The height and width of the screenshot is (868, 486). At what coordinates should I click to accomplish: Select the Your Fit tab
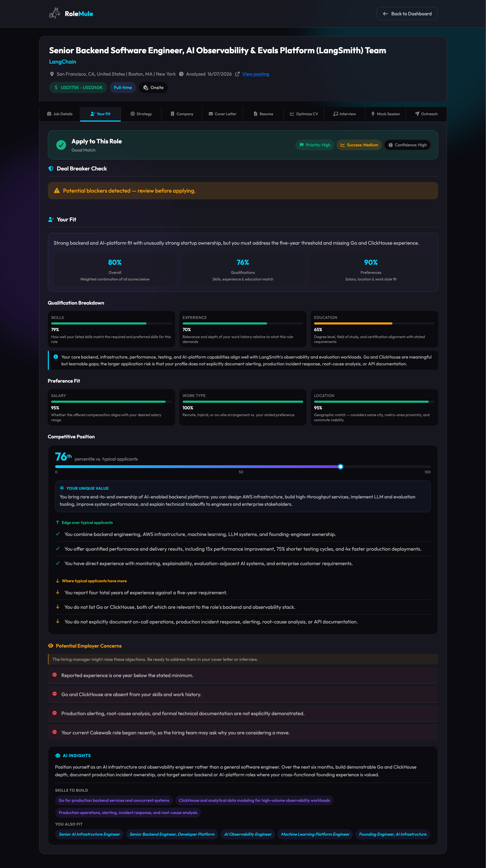pos(100,114)
